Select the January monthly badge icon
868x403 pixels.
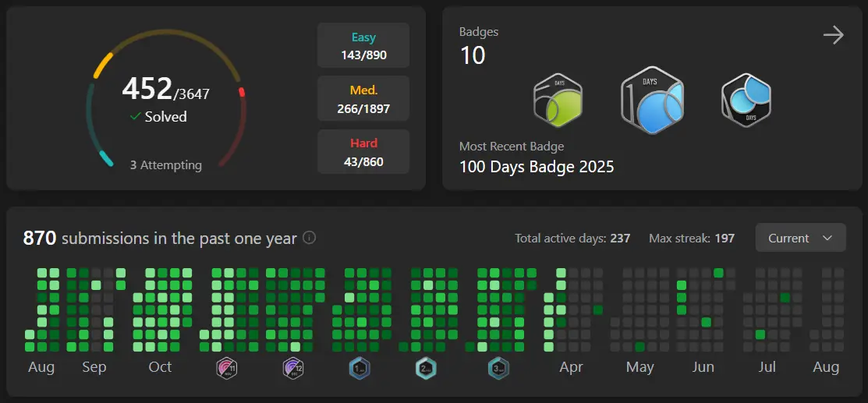[360, 368]
